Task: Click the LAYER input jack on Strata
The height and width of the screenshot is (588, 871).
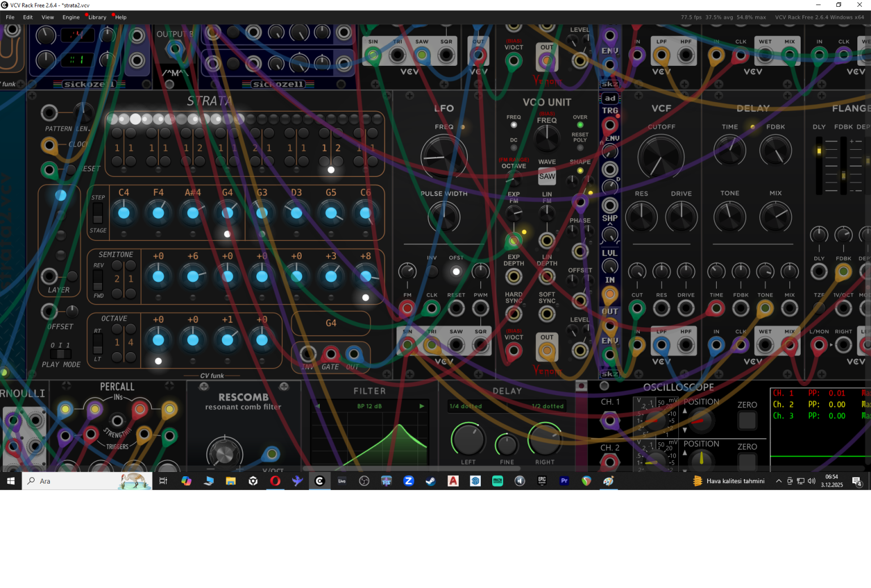Action: point(50,276)
